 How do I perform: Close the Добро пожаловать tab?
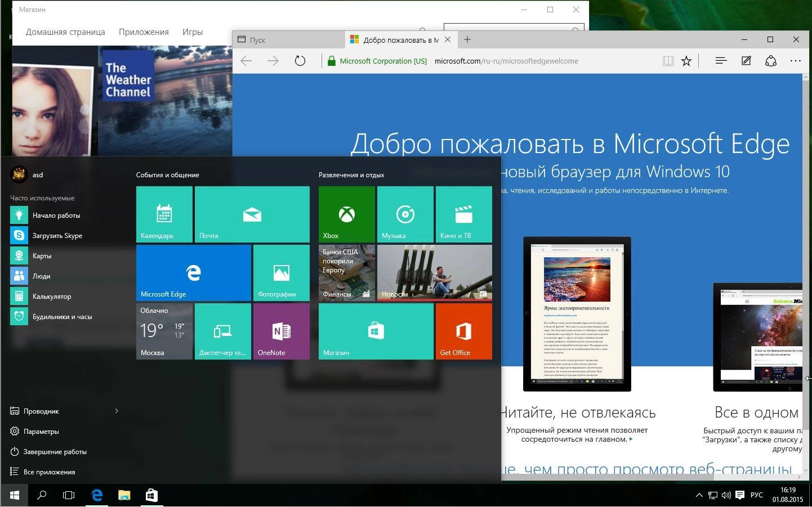pyautogui.click(x=448, y=39)
